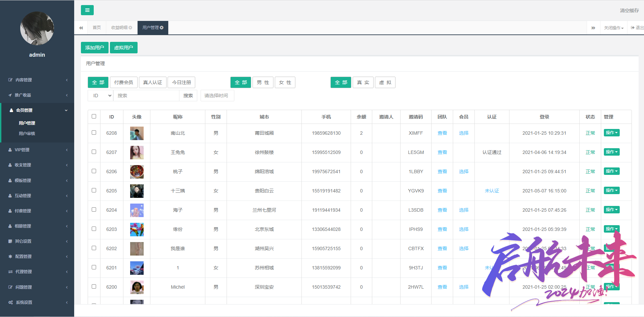Click the 代理管理 exchange icon in sidebar
The image size is (644, 317).
click(10, 272)
